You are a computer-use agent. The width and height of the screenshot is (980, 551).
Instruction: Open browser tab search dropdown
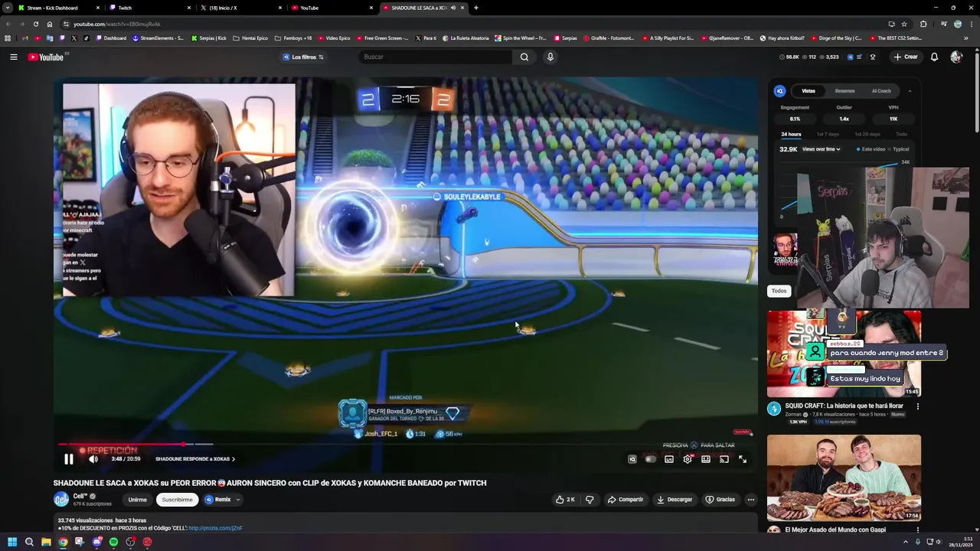pyautogui.click(x=8, y=8)
